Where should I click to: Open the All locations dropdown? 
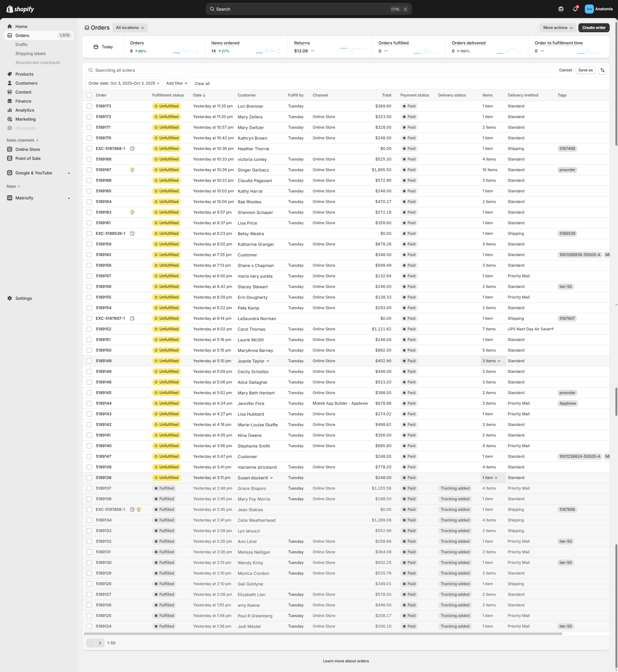130,28
